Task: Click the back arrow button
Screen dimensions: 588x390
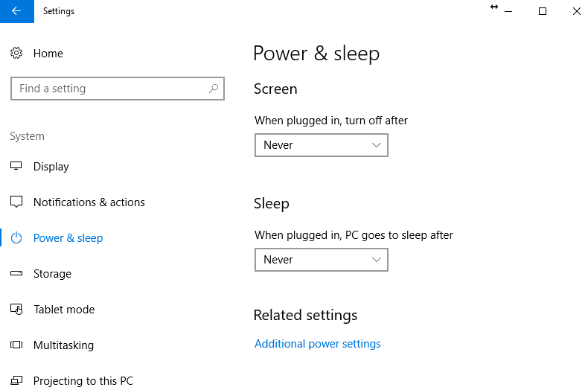Action: [16, 11]
